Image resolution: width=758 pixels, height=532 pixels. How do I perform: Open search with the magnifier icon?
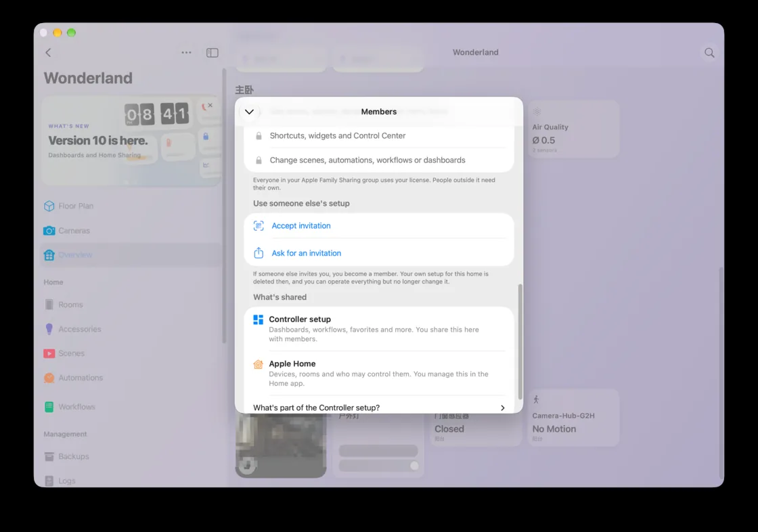pos(709,53)
